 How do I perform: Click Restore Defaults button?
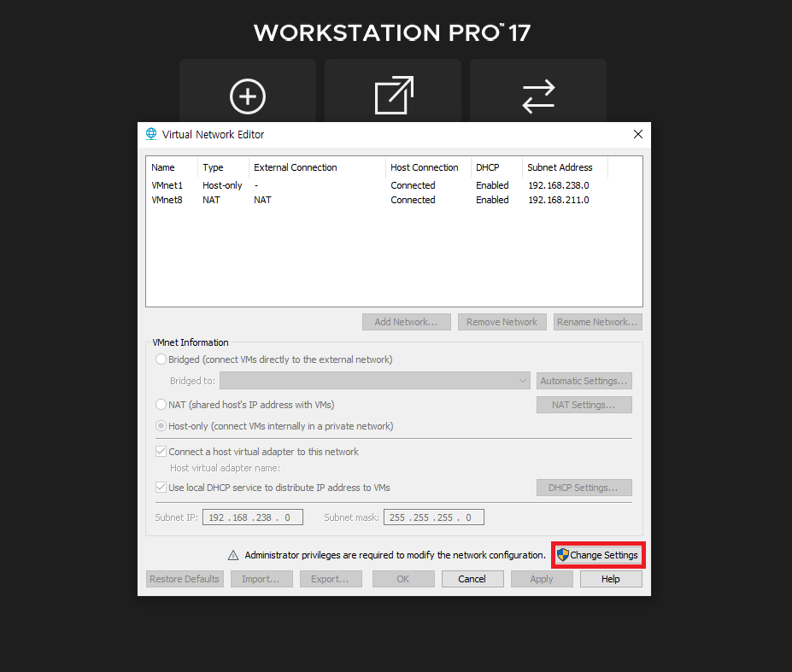pyautogui.click(x=185, y=579)
